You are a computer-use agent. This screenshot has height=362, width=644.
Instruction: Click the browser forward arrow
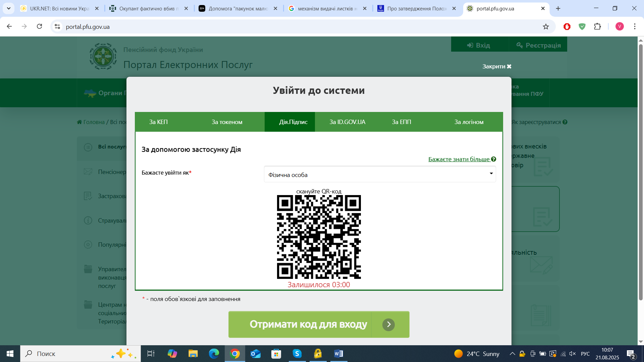click(x=24, y=26)
